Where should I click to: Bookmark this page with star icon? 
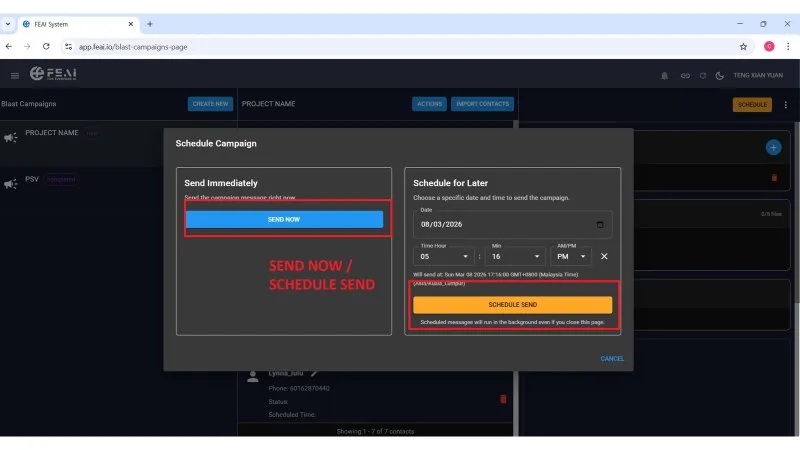point(743,46)
